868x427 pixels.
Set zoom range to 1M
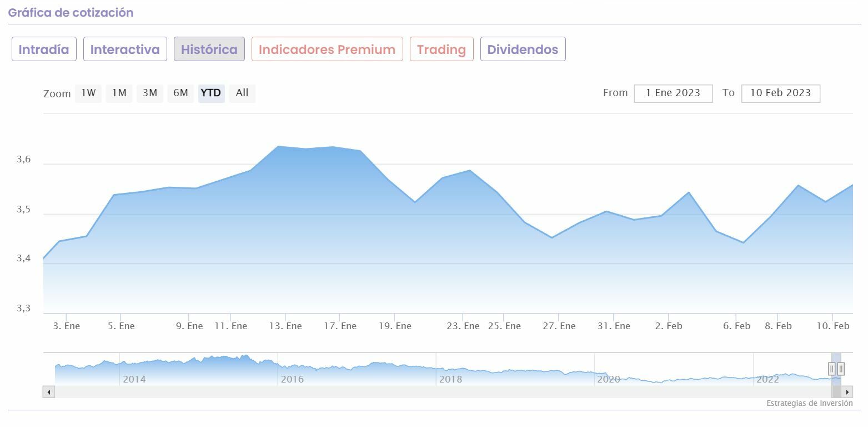point(119,93)
